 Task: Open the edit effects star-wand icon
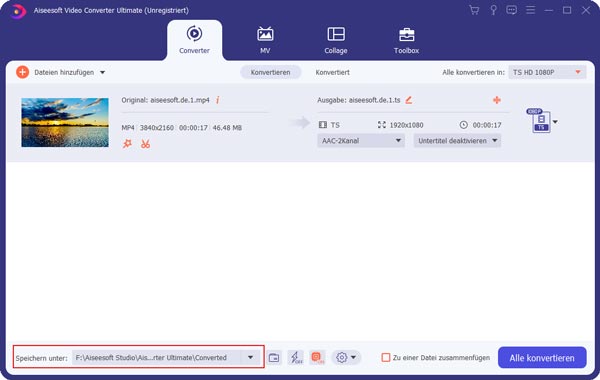[127, 144]
